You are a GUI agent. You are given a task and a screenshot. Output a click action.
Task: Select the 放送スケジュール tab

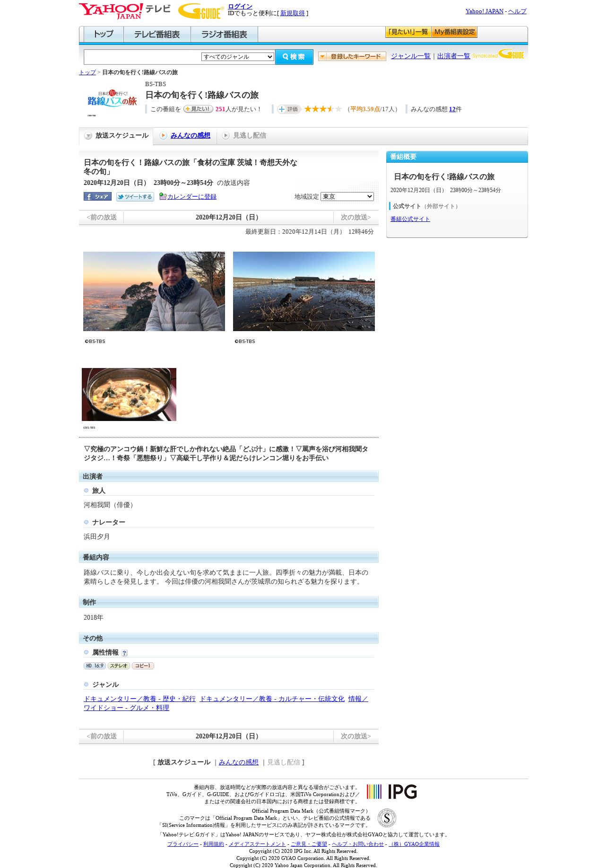116,136
